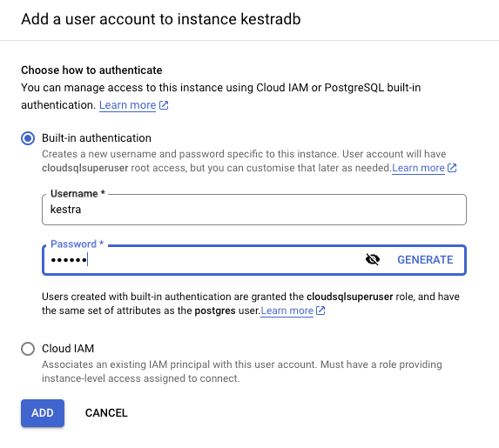Viewport: 499px width, 448px height.
Task: Click the ADD button
Action: pos(43,412)
